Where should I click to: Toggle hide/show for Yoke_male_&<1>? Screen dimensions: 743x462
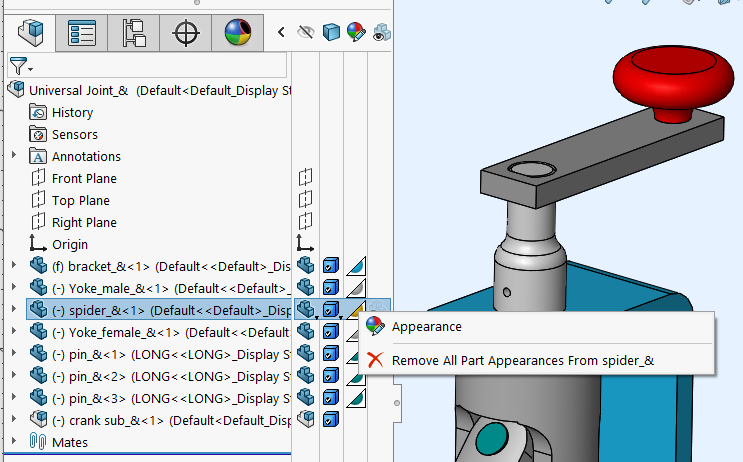pyautogui.click(x=306, y=287)
